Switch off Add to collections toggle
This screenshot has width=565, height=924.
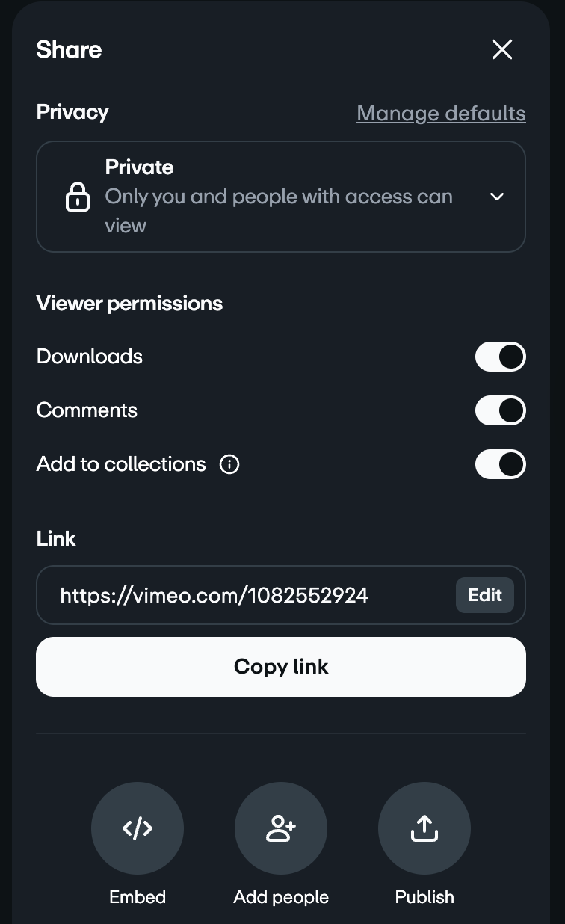coord(501,464)
